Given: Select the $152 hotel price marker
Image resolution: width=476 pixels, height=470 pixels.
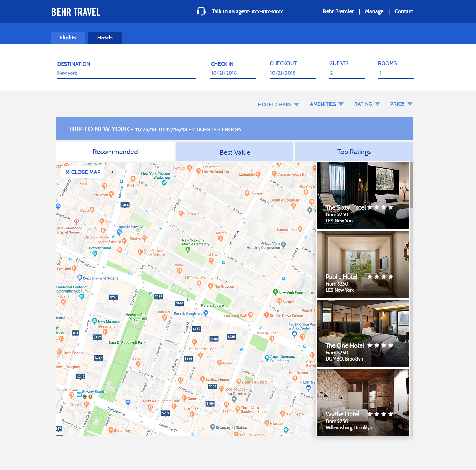Looking at the screenshot, I should (x=97, y=337).
